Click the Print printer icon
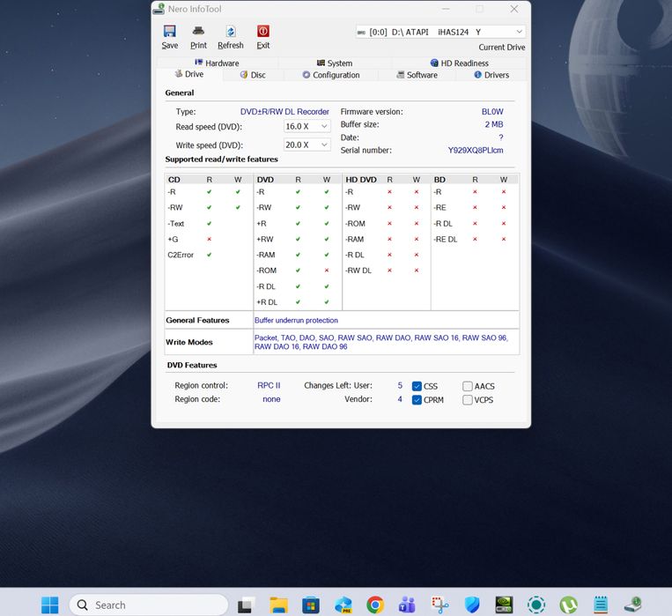The height and width of the screenshot is (616, 672). 198,32
